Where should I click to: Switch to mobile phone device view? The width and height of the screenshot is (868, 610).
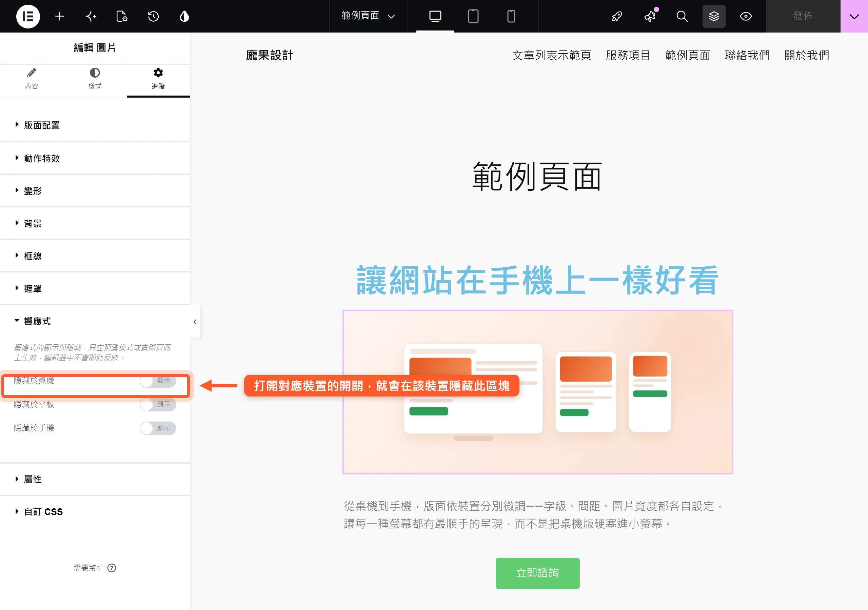pos(511,16)
